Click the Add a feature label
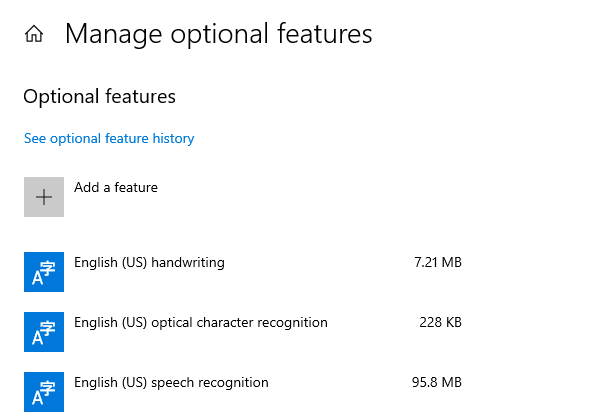This screenshot has width=593, height=420. coord(116,188)
